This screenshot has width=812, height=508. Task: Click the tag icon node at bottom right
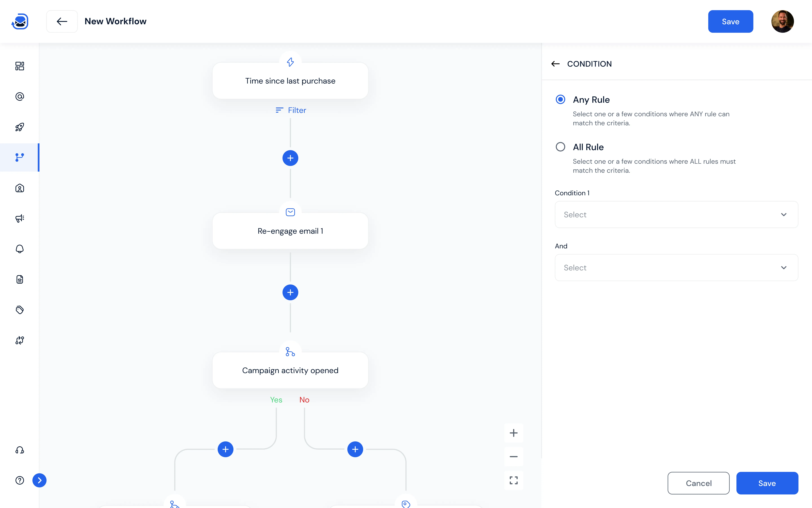pos(406,504)
